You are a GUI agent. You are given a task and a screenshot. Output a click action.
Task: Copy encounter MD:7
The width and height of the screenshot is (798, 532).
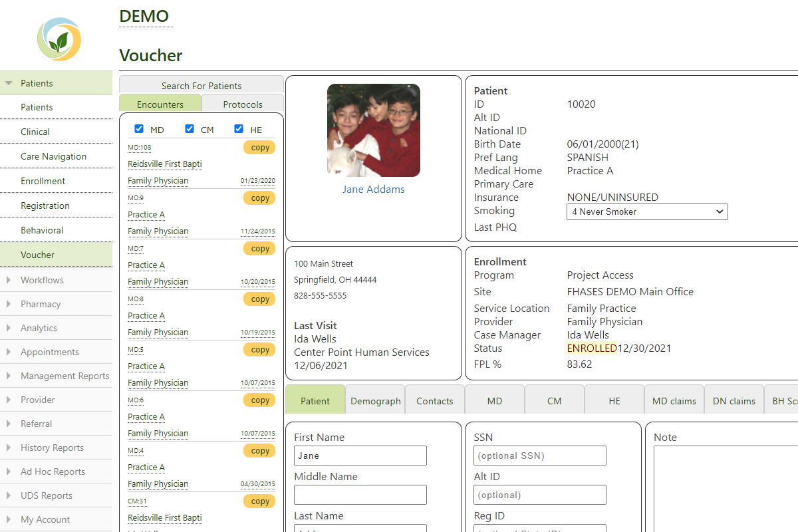[x=259, y=249]
